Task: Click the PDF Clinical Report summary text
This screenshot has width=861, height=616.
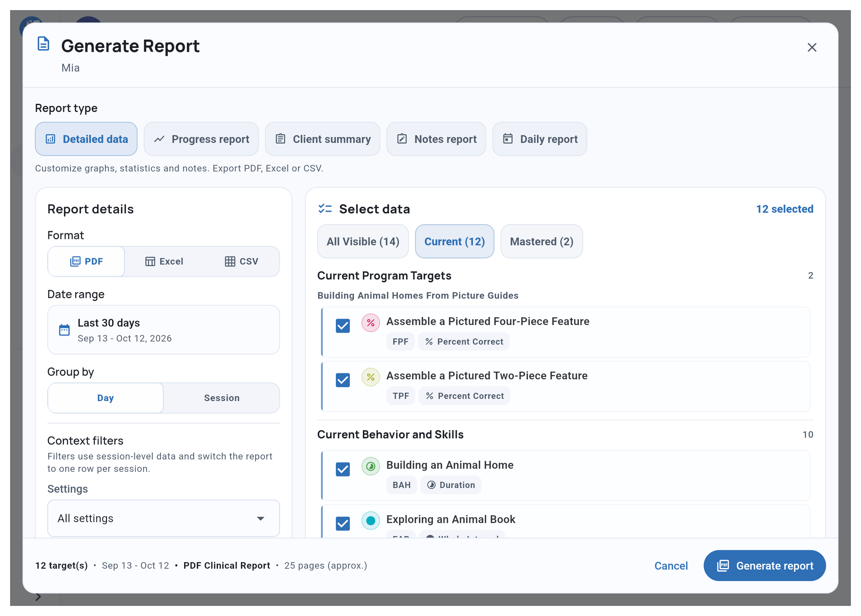Action: [227, 566]
